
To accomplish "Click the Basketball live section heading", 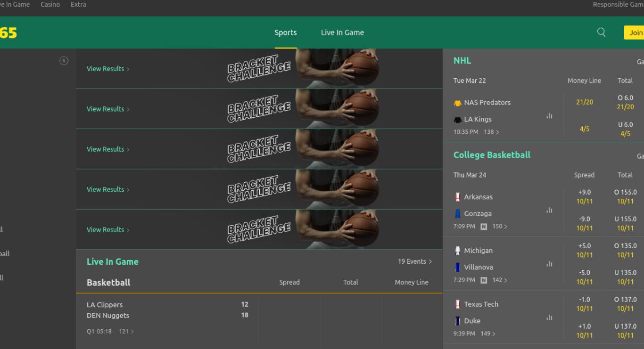I will click(108, 283).
